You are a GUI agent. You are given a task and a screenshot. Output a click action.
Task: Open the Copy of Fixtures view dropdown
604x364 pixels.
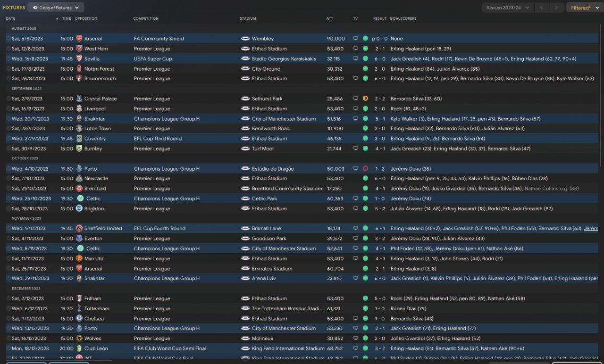click(56, 8)
